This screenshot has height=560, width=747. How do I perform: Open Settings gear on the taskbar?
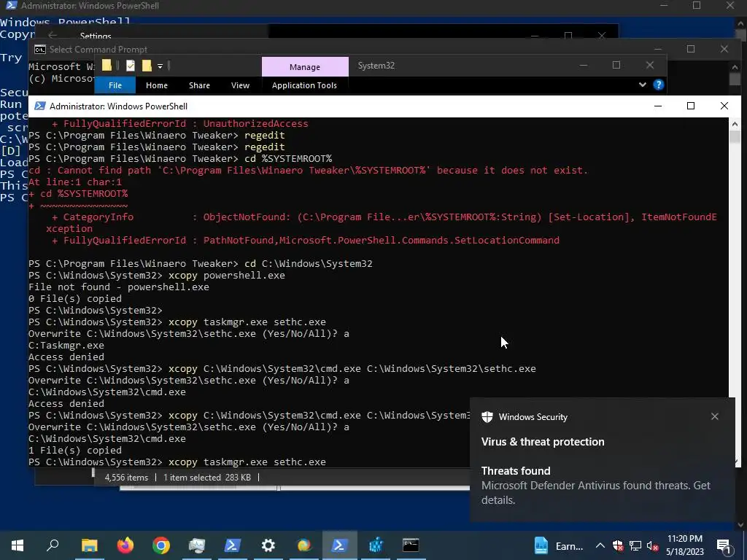tap(268, 545)
